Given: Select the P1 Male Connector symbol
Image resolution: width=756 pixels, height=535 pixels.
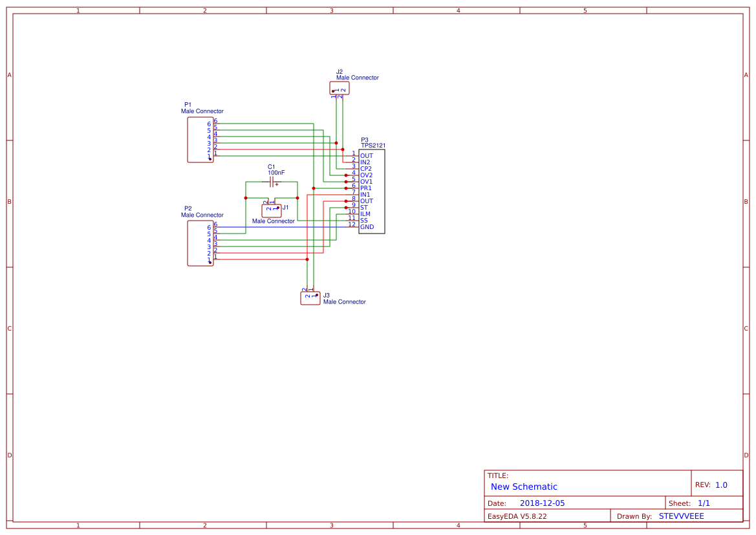Looking at the screenshot, I should [x=199, y=138].
